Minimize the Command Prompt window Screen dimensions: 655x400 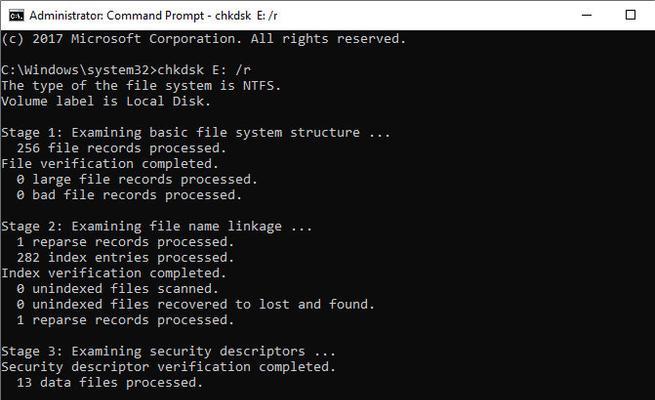(x=586, y=15)
